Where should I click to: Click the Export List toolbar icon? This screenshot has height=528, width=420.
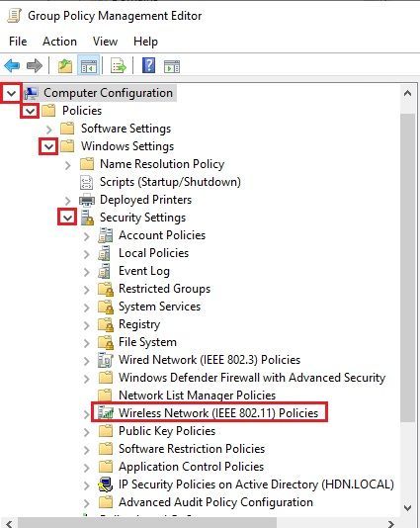[x=119, y=65]
